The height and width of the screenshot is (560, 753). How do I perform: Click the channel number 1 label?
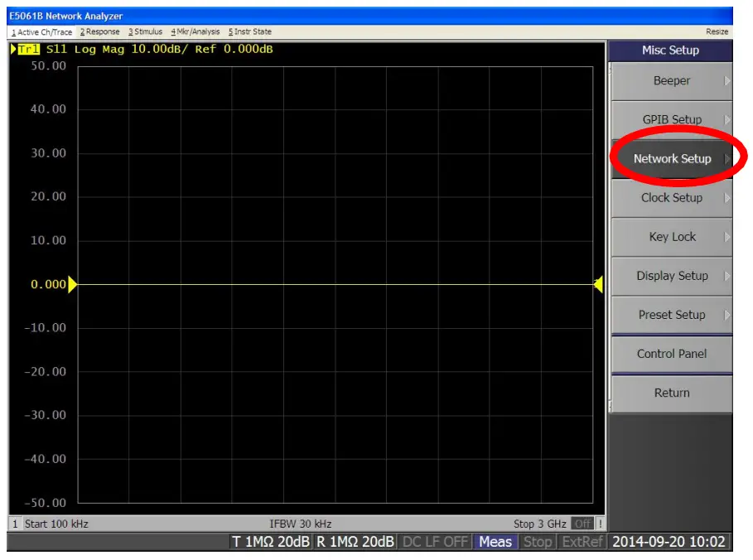tap(16, 524)
